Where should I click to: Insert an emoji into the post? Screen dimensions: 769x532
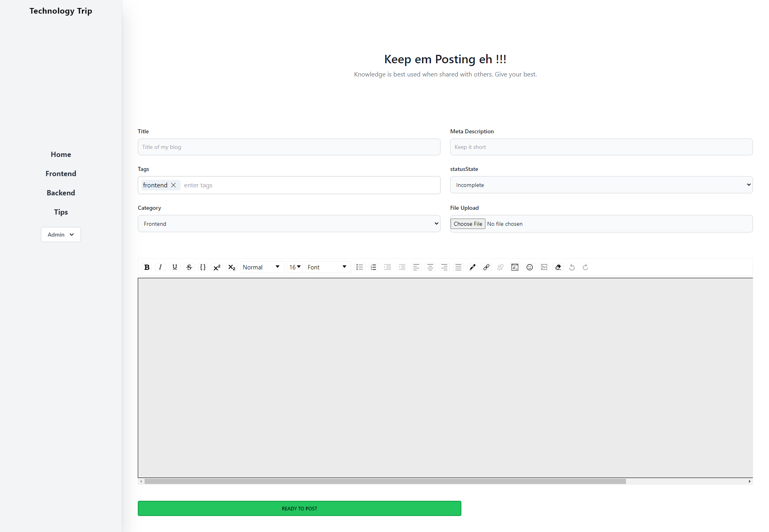coord(529,267)
